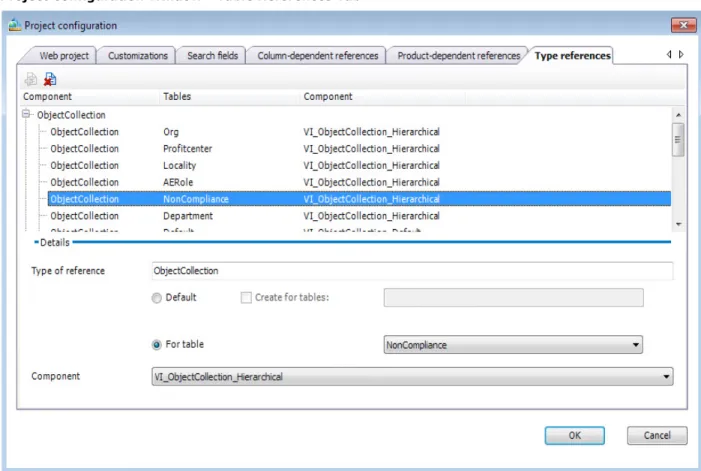701x471 pixels.
Task: Select the Default radio button
Action: coord(156,298)
